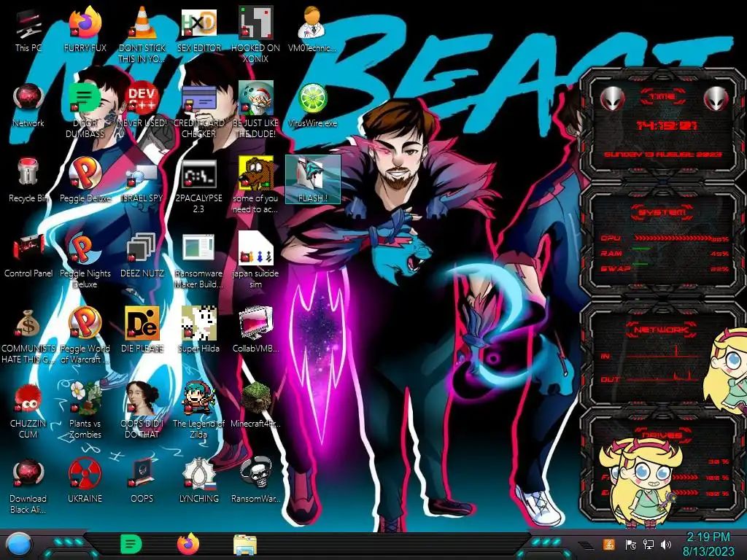The image size is (747, 560).
Task: Open the Control Panel shortcut
Action: tap(28, 255)
